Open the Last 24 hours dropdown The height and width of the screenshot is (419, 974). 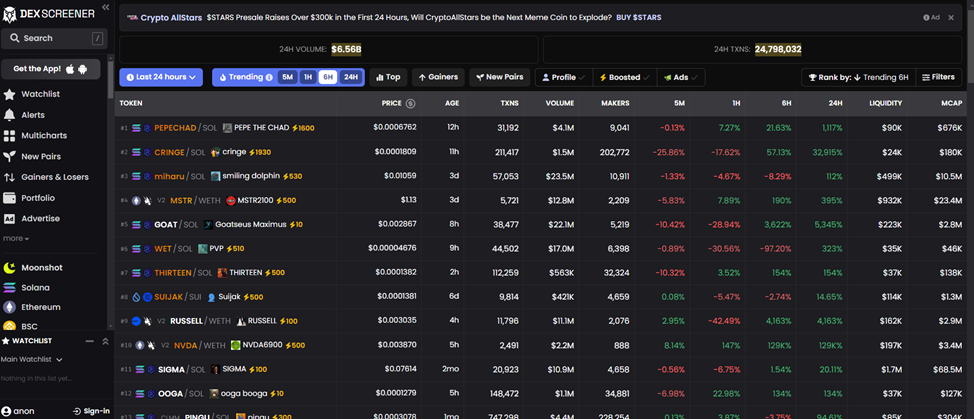pyautogui.click(x=161, y=78)
